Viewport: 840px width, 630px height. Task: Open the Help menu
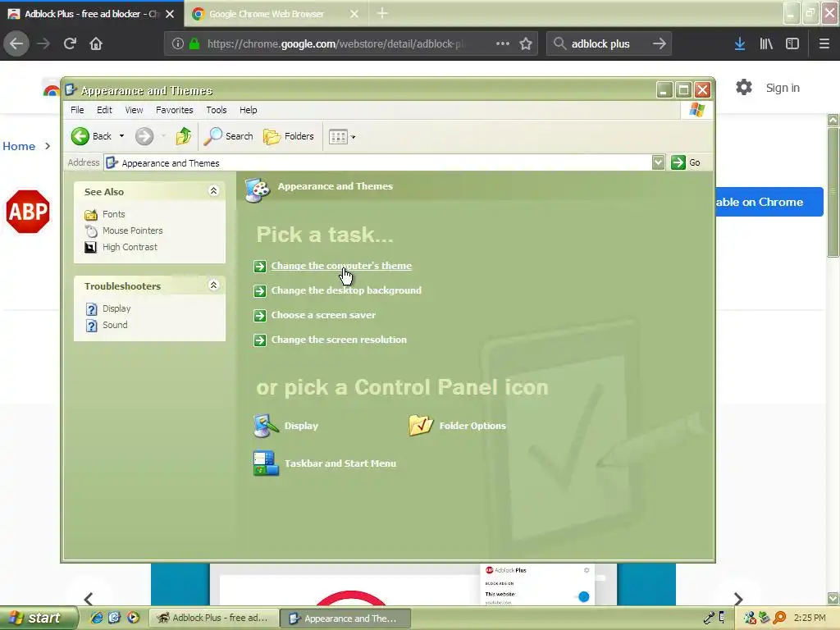pyautogui.click(x=248, y=110)
